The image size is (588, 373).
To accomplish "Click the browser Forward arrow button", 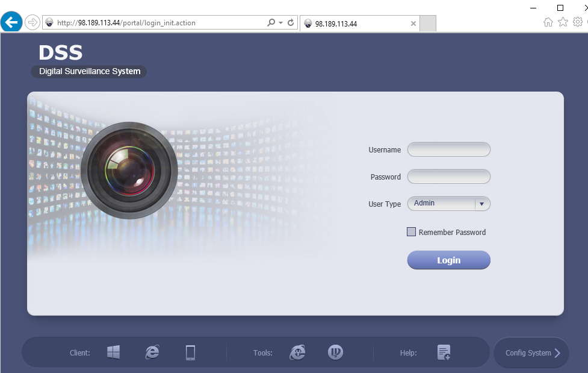I will point(32,22).
